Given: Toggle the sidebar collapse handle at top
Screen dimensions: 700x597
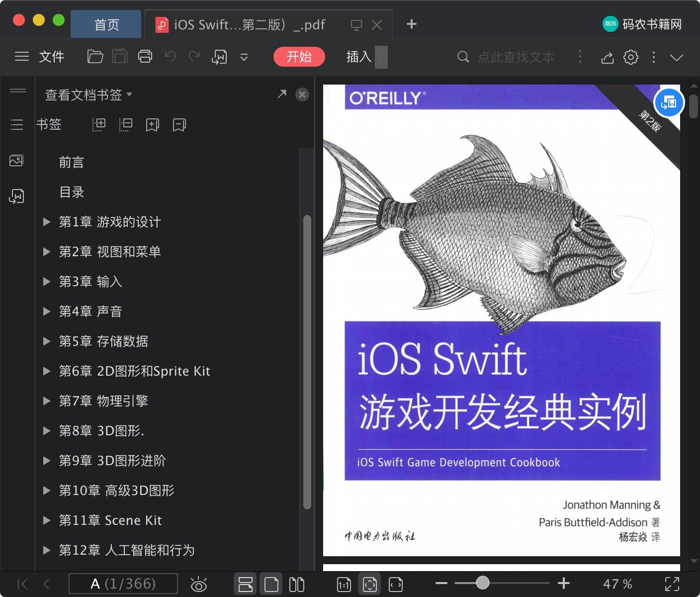Looking at the screenshot, I should (18, 91).
